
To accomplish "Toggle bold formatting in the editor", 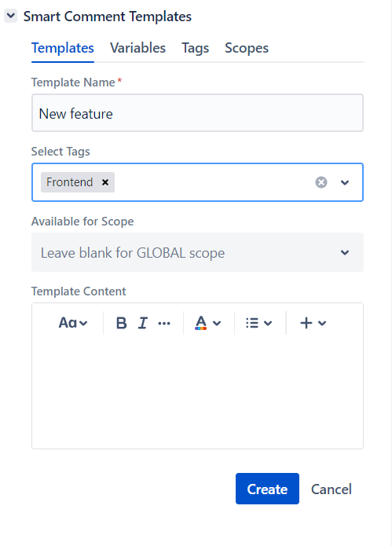I will (121, 323).
